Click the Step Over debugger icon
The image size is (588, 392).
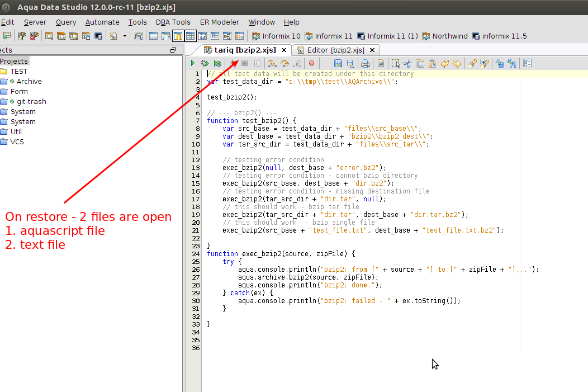[284, 63]
